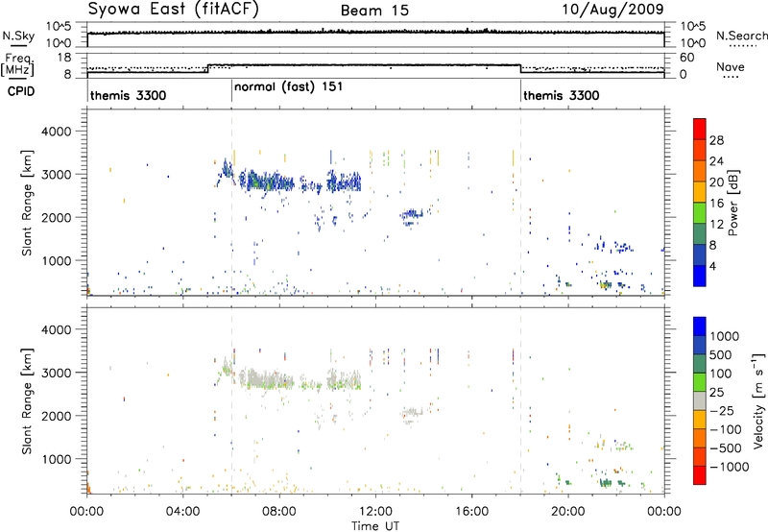Click the 'Velocity [m s-1]' color bar label

(x=758, y=400)
